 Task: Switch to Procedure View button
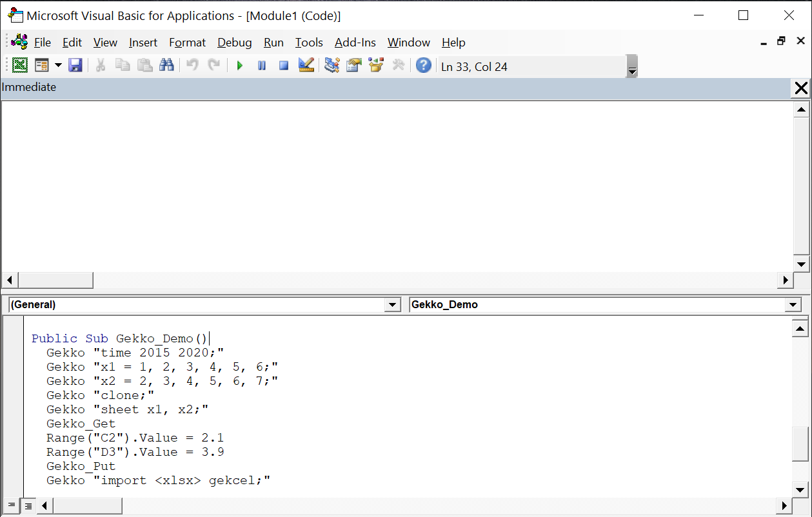(11, 505)
